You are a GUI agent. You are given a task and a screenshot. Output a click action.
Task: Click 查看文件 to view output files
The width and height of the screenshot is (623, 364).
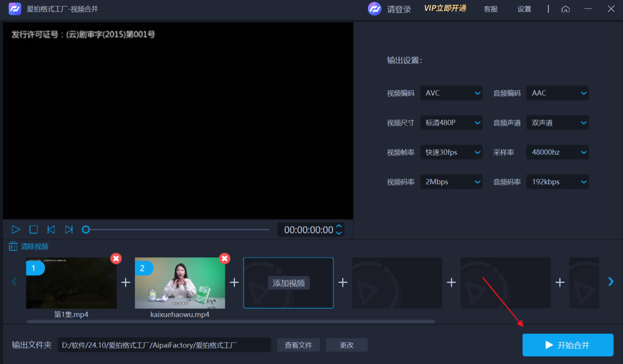pyautogui.click(x=299, y=345)
